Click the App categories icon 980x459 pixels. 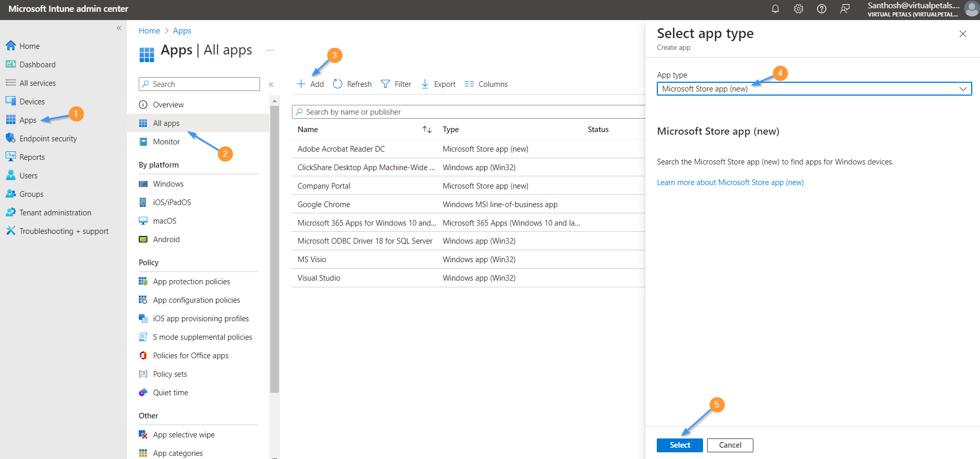(x=143, y=453)
